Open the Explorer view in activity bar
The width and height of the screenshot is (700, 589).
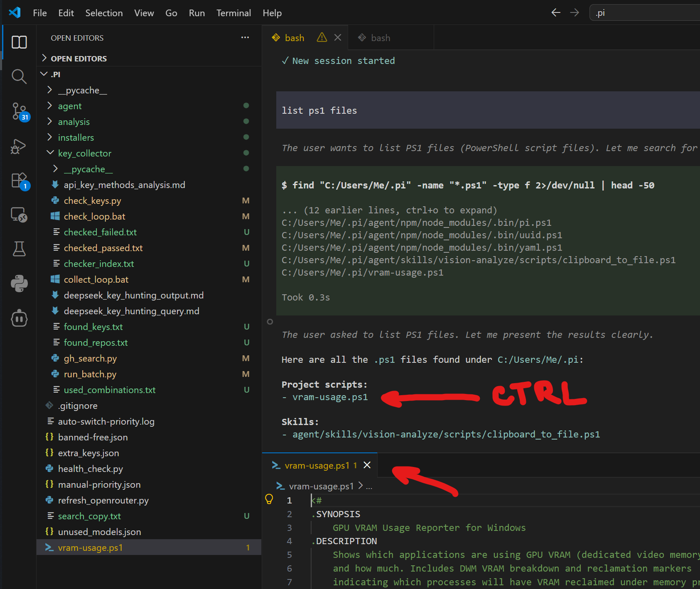point(19,42)
